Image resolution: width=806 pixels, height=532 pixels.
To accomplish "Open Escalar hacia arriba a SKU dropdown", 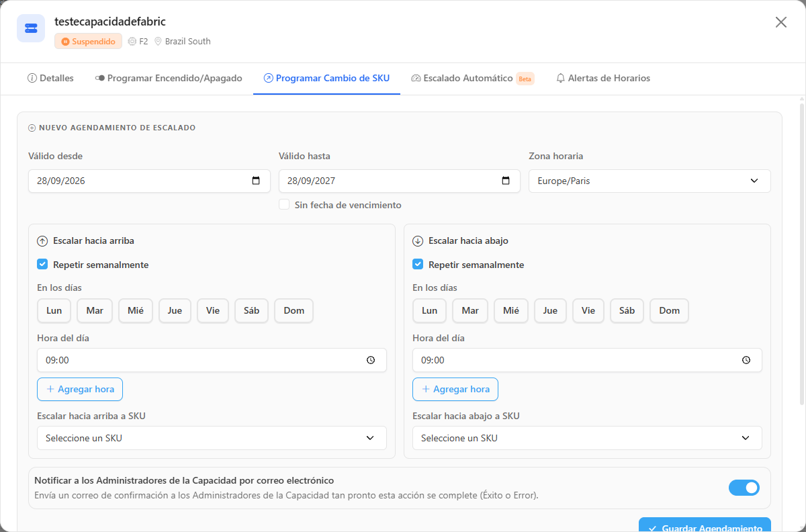I will coord(212,438).
